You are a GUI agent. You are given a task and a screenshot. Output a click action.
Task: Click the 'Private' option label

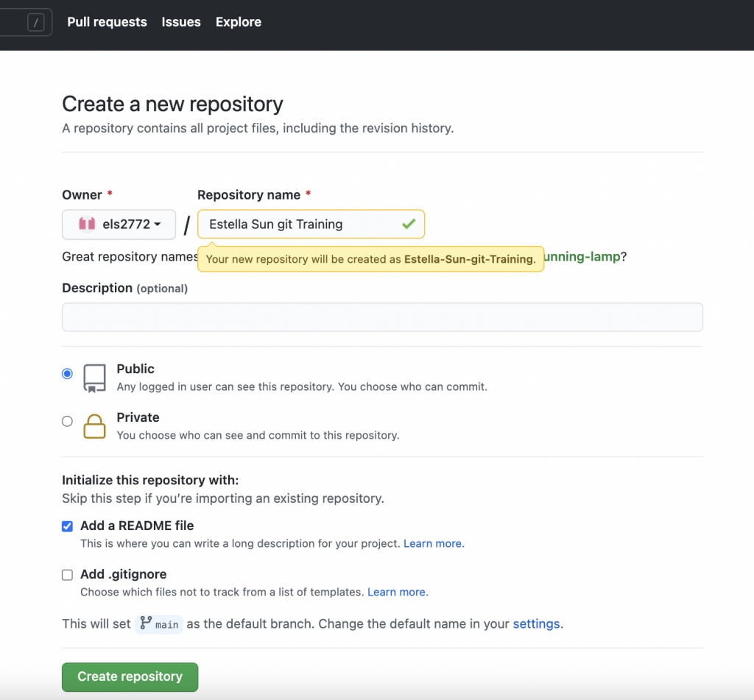(x=138, y=417)
